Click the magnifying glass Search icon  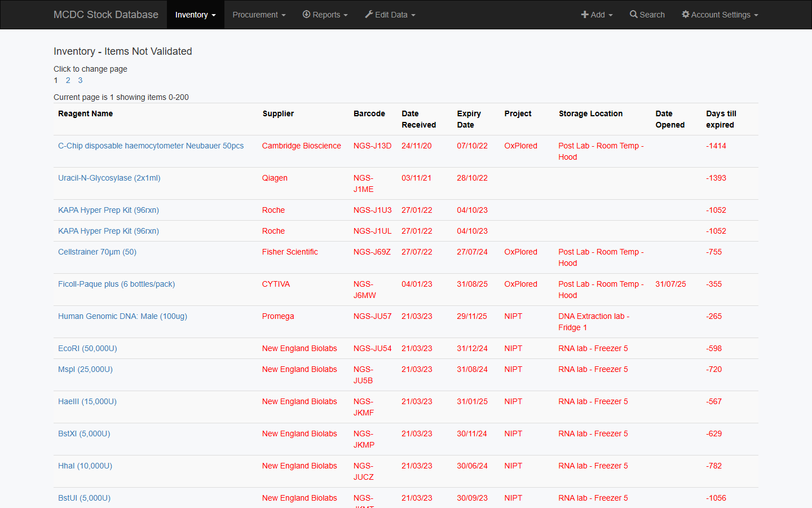[x=634, y=14]
